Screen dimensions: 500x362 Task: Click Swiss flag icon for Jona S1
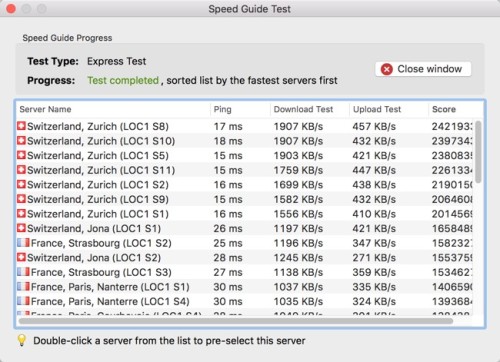21,228
